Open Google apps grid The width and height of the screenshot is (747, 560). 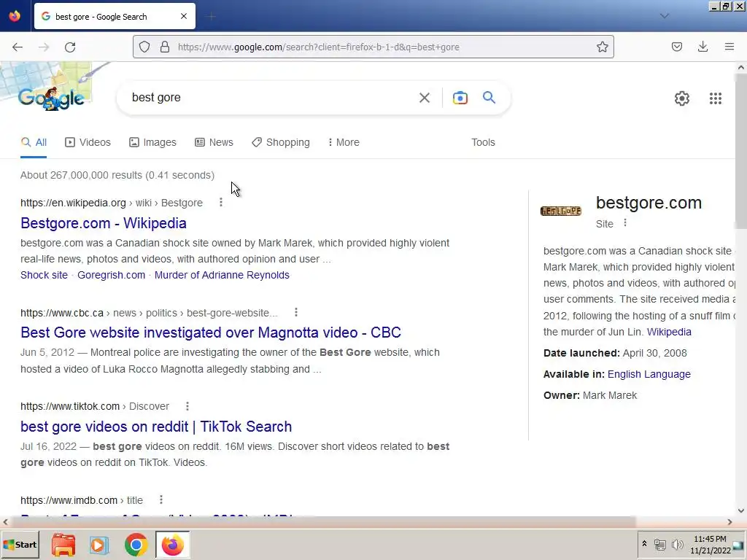pos(716,98)
